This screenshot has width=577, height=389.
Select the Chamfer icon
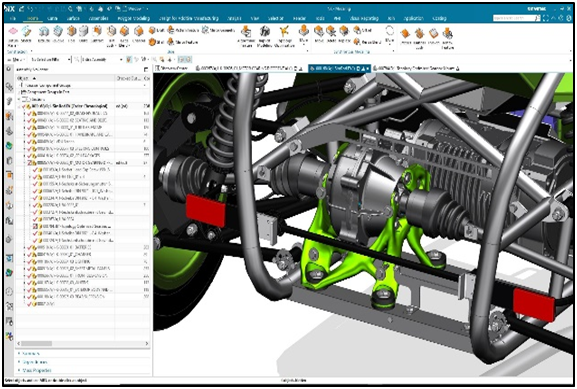[x=139, y=32]
